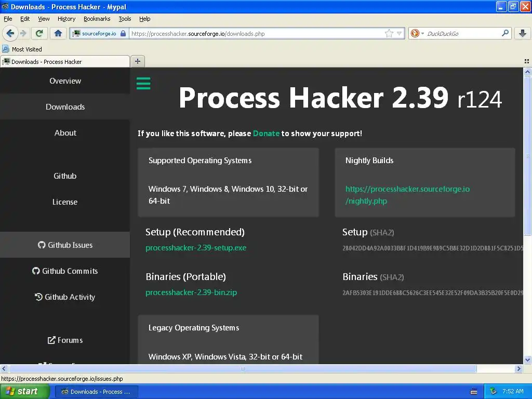Click the Process Hacker 2.39 heading

(340, 98)
